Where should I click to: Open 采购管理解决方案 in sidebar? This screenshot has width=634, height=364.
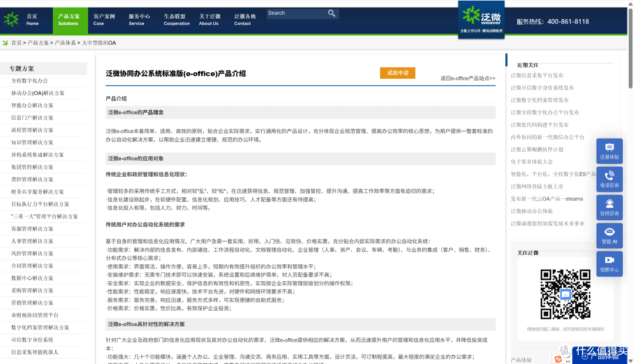(32, 291)
